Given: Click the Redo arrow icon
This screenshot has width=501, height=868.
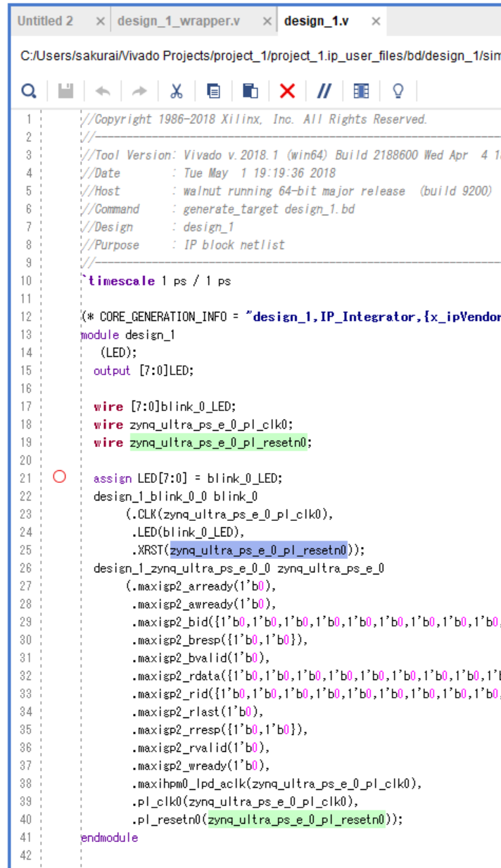Looking at the screenshot, I should (x=139, y=90).
